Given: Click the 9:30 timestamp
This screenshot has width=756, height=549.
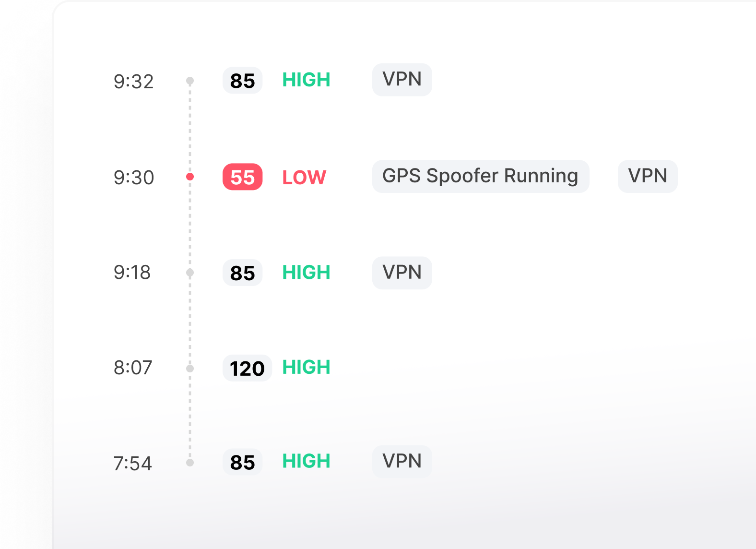Looking at the screenshot, I should point(134,178).
